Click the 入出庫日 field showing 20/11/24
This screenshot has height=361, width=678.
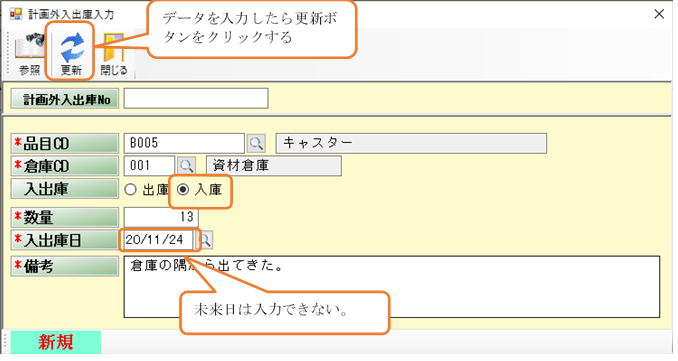tap(159, 240)
